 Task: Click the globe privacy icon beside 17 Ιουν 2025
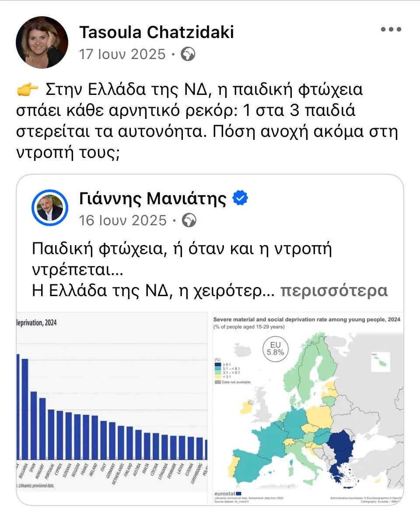click(188, 54)
